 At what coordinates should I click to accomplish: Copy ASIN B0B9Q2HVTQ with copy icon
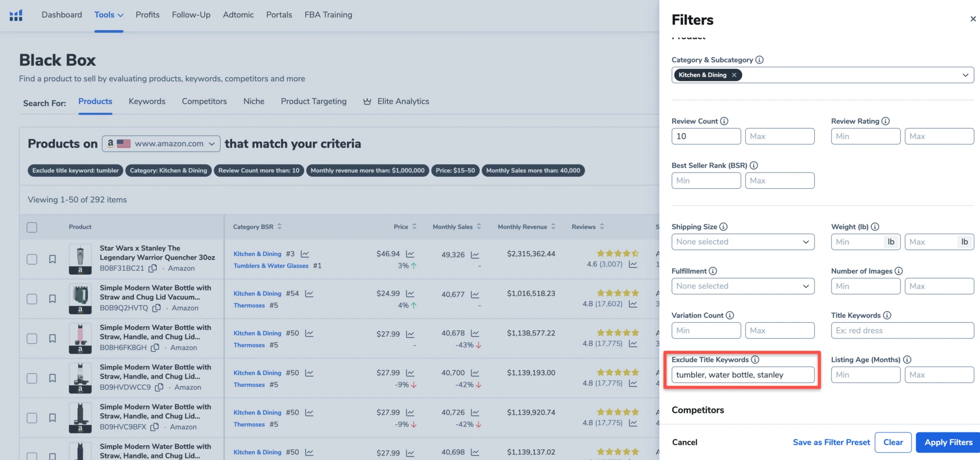tap(157, 308)
